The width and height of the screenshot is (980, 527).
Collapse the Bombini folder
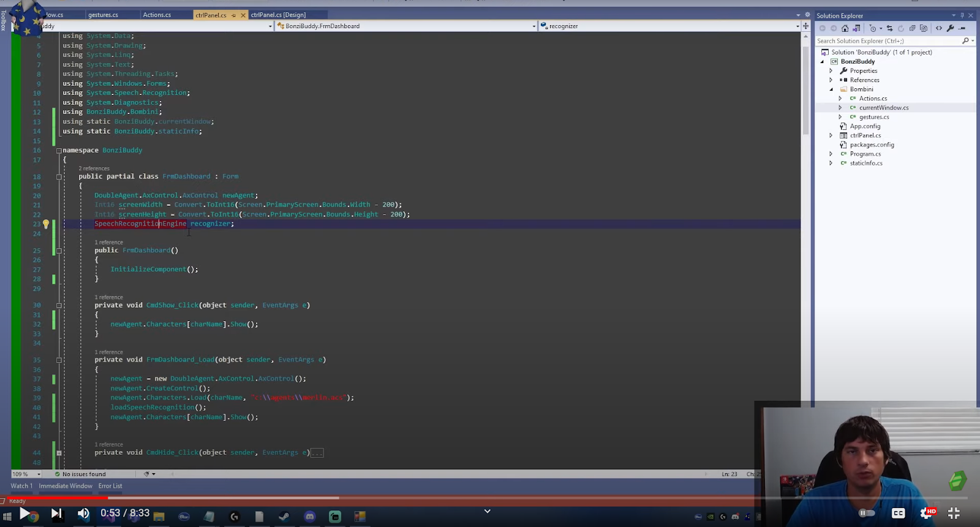pos(831,89)
